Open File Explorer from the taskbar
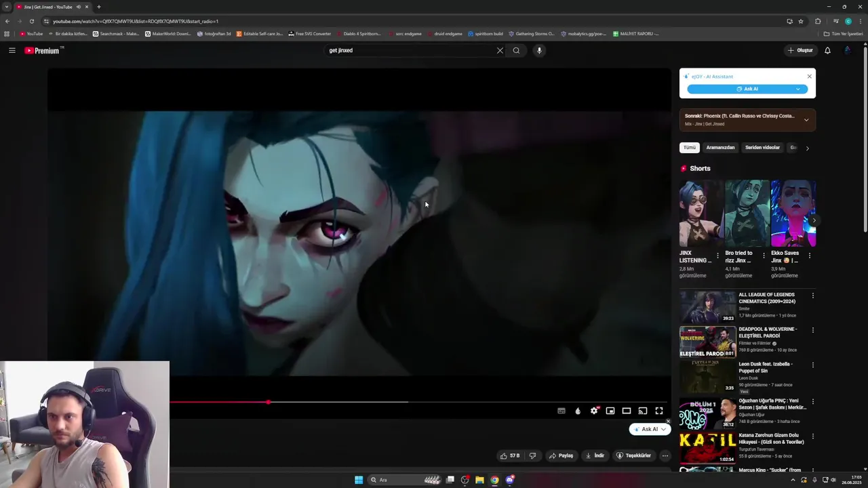 [x=479, y=480]
